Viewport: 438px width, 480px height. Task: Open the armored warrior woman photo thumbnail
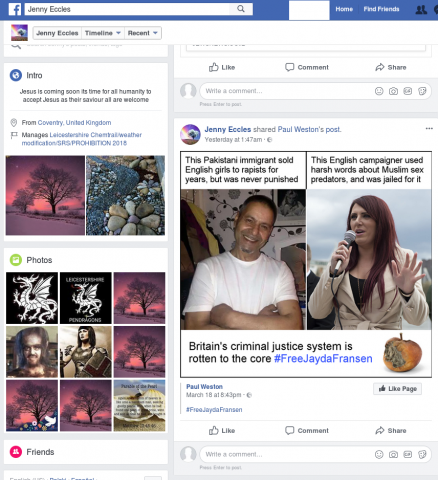coord(86,352)
